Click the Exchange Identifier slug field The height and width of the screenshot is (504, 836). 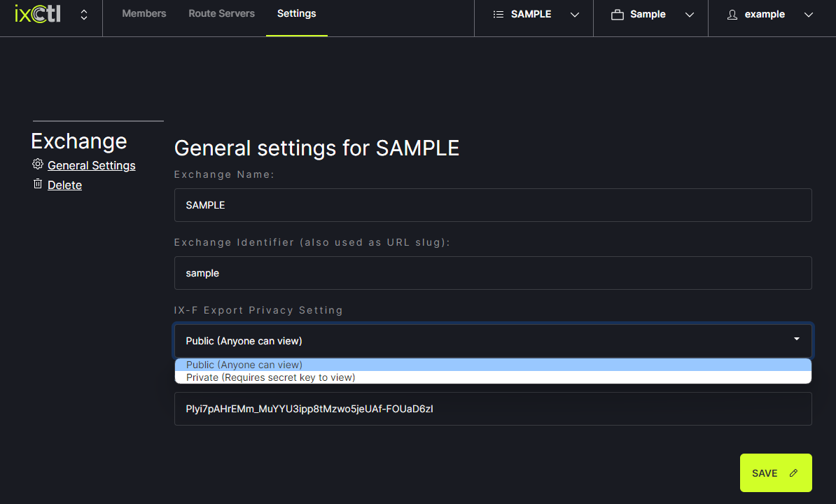(493, 273)
